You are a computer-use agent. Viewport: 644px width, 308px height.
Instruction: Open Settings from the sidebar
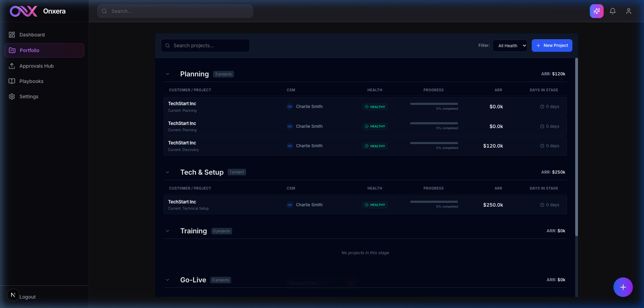[44, 97]
